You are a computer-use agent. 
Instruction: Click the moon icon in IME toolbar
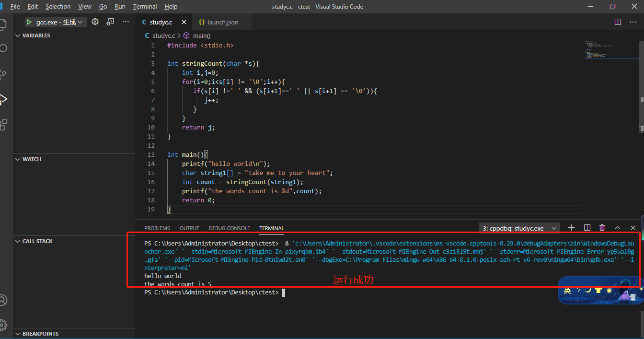[587, 290]
